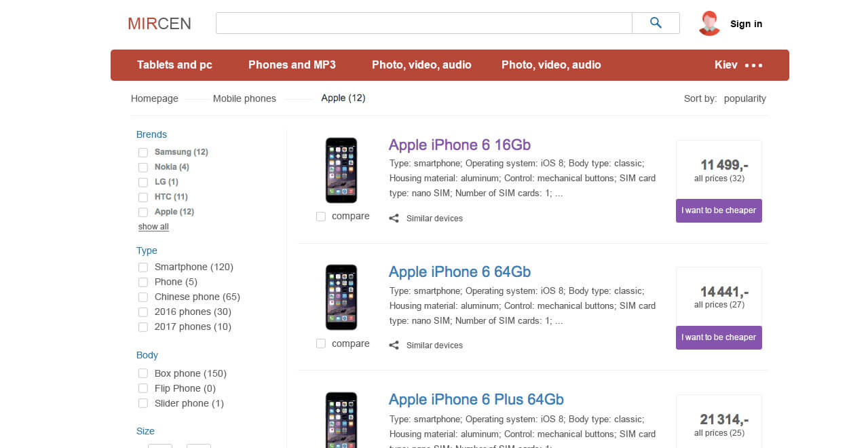Click the Apple iPhone 6 64Gb product image
This screenshot has width=868, height=448.
pyautogui.click(x=341, y=297)
